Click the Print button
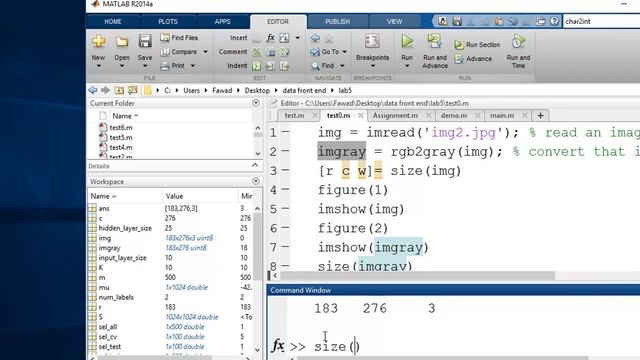640x360 pixels. click(173, 66)
